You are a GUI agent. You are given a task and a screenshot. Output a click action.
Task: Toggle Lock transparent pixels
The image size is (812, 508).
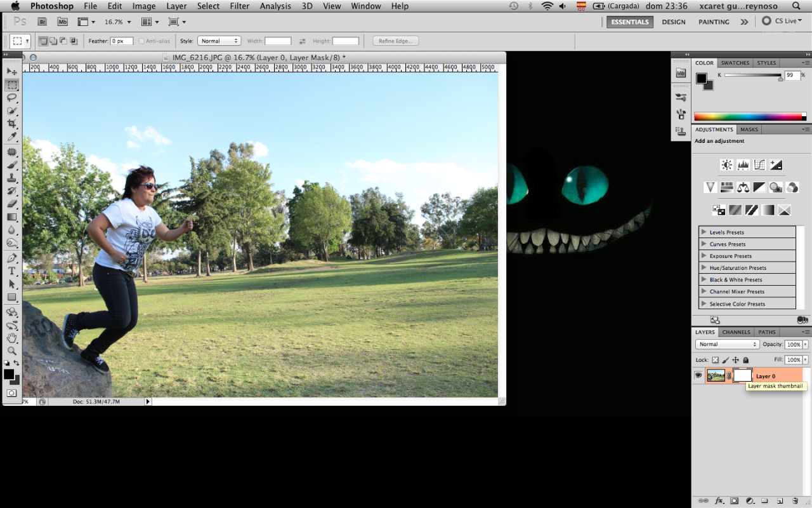(716, 360)
